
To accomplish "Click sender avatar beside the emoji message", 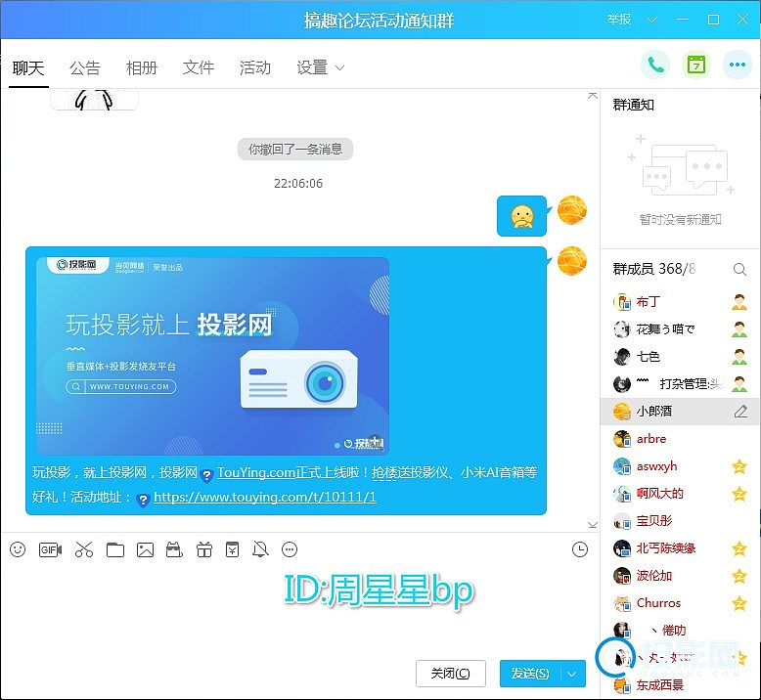I will (572, 210).
